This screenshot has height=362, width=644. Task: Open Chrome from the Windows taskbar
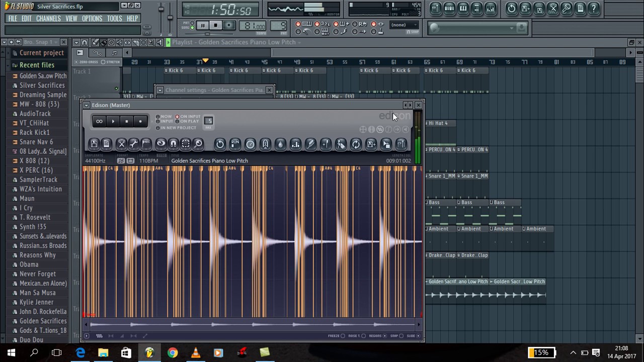tap(173, 352)
